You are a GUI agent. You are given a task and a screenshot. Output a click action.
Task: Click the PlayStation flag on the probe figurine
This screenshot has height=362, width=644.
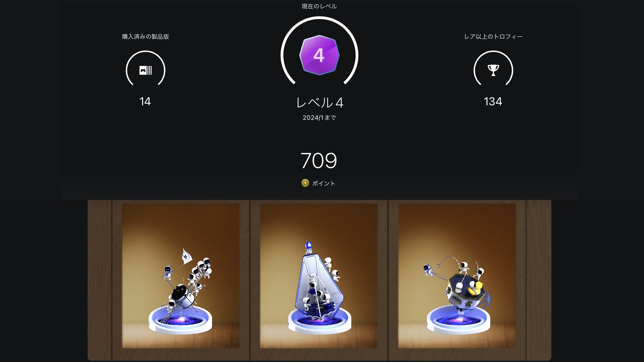click(186, 256)
